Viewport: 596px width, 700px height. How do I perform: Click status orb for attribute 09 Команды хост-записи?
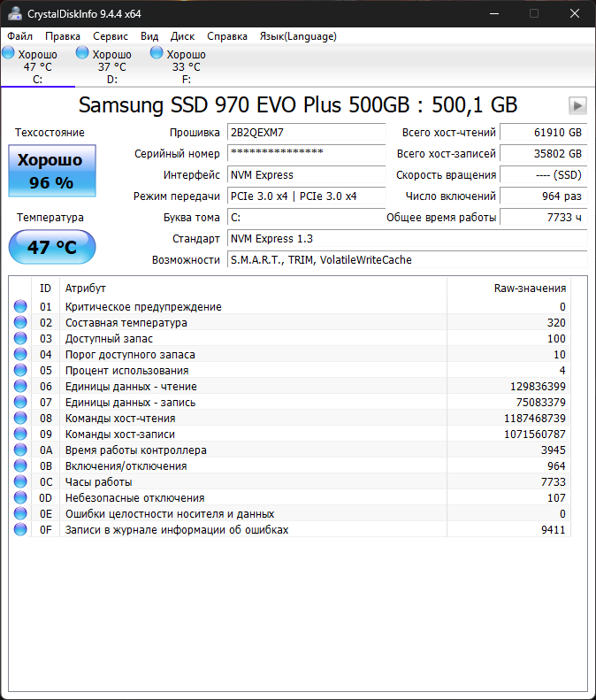pos(20,434)
